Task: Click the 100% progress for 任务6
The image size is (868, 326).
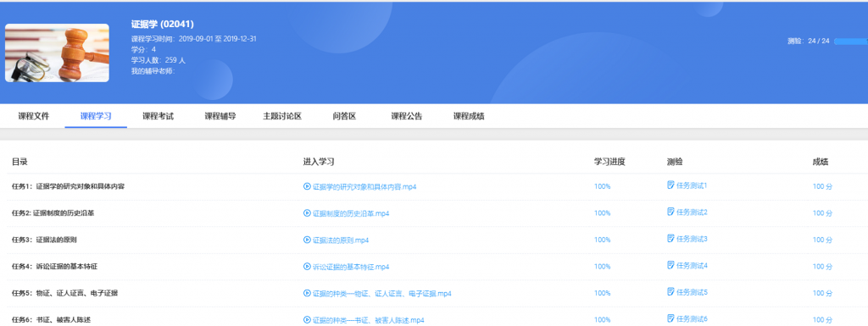Action: tap(603, 320)
